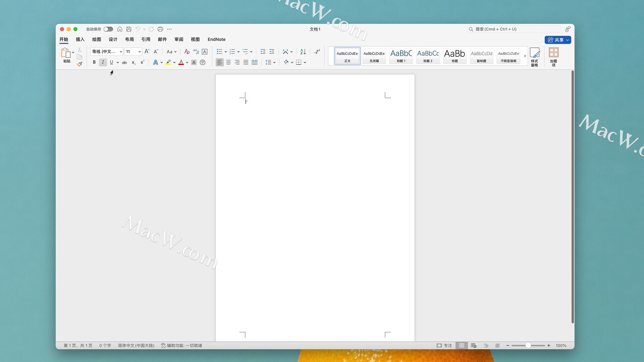Image resolution: width=644 pixels, height=362 pixels.
Task: Center align text
Action: pyautogui.click(x=228, y=62)
